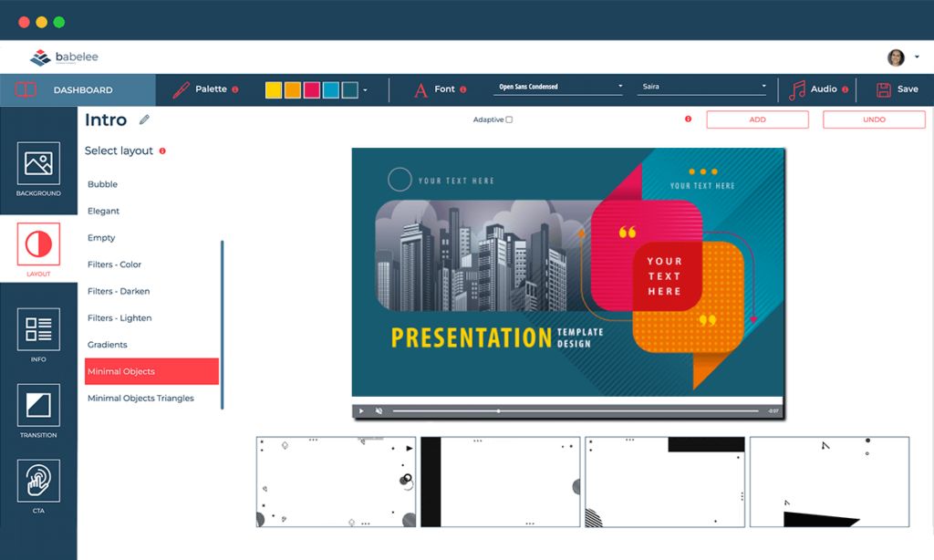Open the Transition sidebar icon

(x=38, y=405)
